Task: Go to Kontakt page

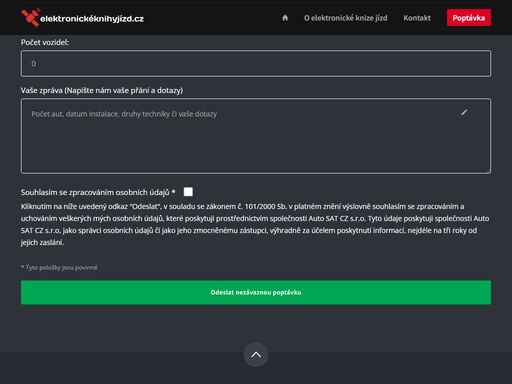Action: click(x=417, y=18)
